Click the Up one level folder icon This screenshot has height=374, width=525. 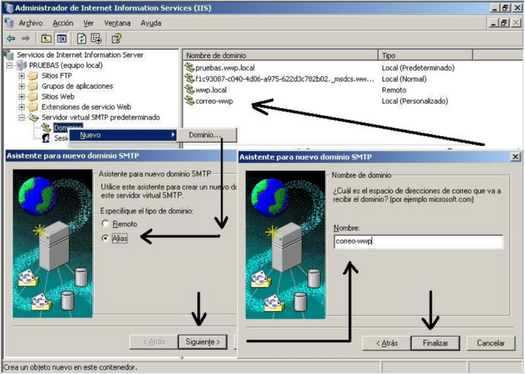(46, 39)
